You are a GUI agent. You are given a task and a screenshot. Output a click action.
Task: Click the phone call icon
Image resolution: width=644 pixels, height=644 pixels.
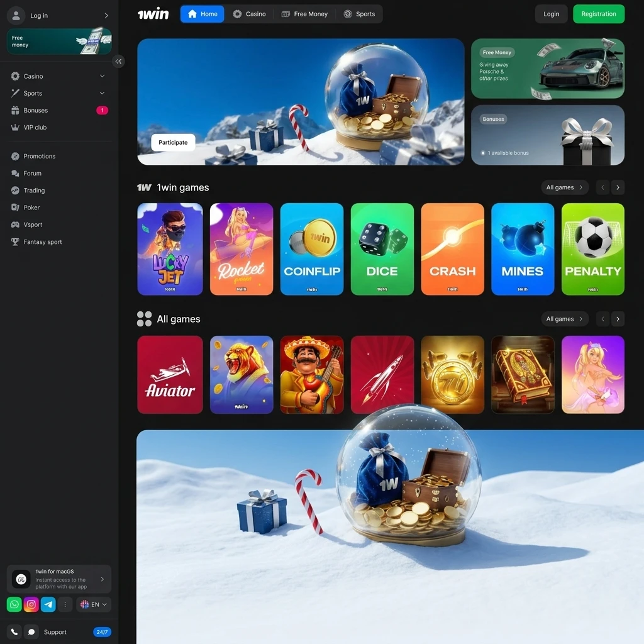pyautogui.click(x=14, y=632)
